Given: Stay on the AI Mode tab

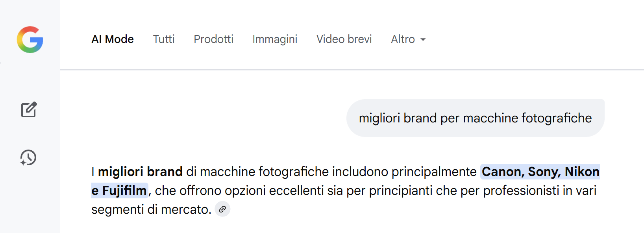Looking at the screenshot, I should pos(113,39).
